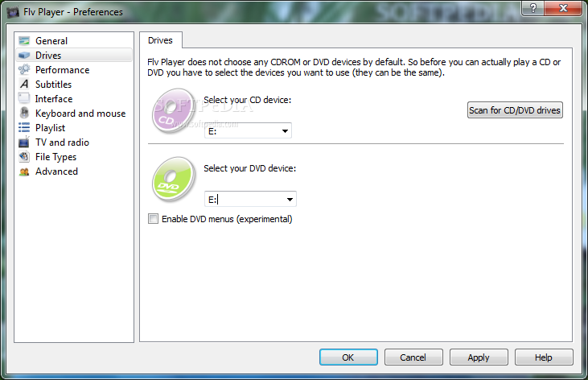Open the window's question mark help button
Viewport: 588px width, 380px height.
pyautogui.click(x=532, y=8)
